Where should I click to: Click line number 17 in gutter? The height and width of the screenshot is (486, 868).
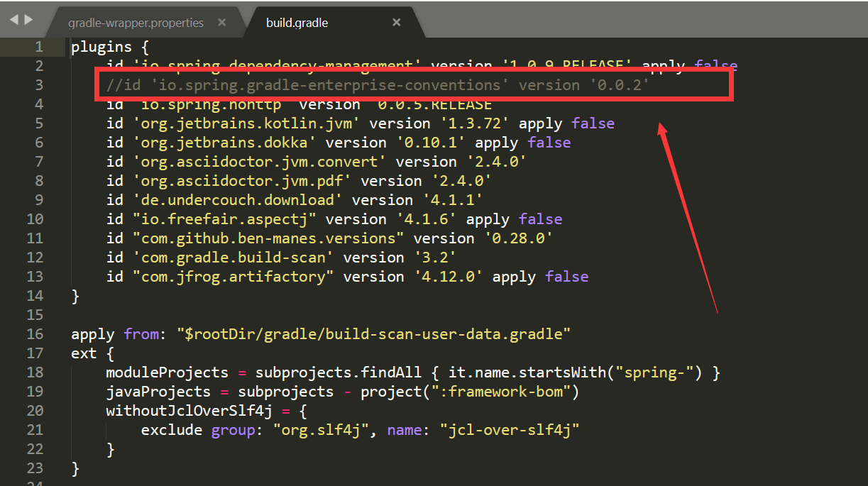click(x=35, y=353)
